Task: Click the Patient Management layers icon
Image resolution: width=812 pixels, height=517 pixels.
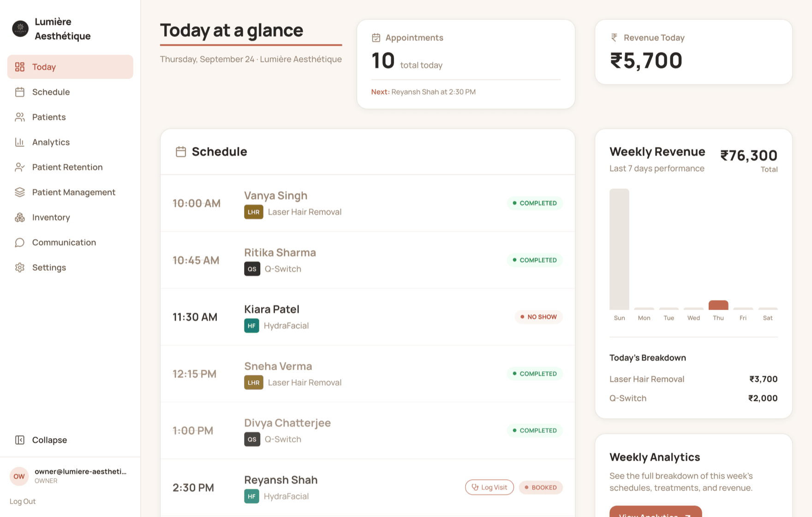Action: (20, 192)
